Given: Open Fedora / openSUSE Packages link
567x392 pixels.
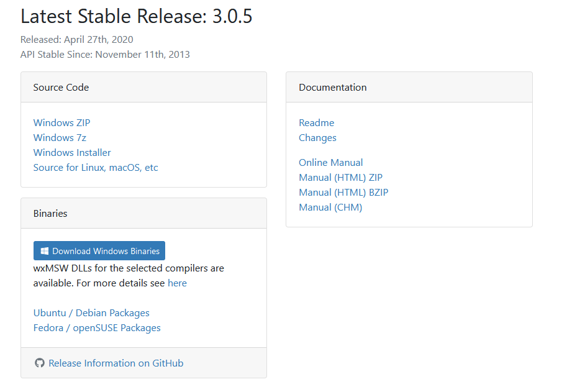Looking at the screenshot, I should pyautogui.click(x=97, y=327).
